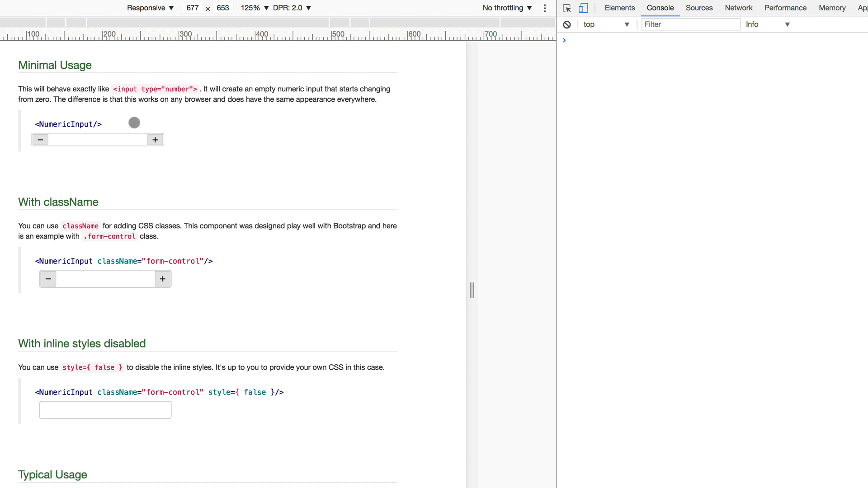The image size is (868, 488).
Task: Open the DPR 2.0 dropdown
Action: point(292,8)
